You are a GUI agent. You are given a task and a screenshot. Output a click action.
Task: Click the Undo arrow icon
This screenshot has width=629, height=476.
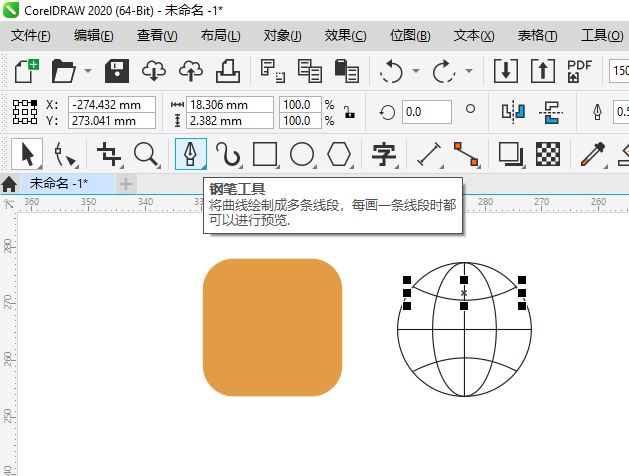pos(391,71)
